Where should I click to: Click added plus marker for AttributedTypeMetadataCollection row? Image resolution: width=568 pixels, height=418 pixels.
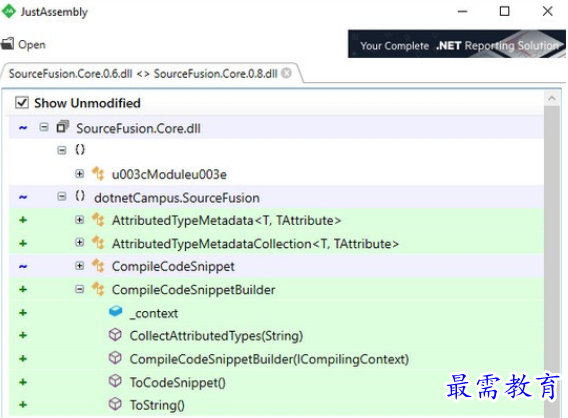tap(23, 243)
